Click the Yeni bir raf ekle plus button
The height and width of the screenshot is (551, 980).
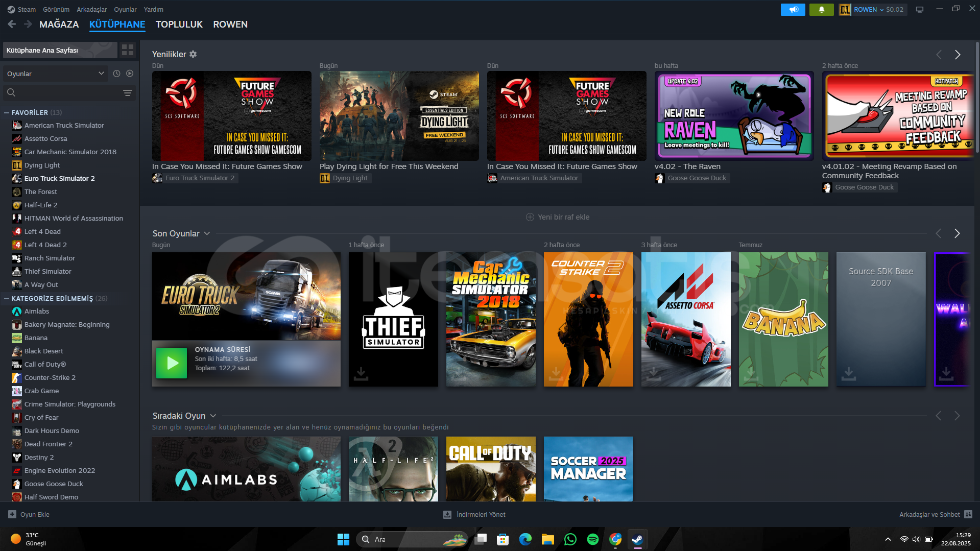click(x=557, y=217)
